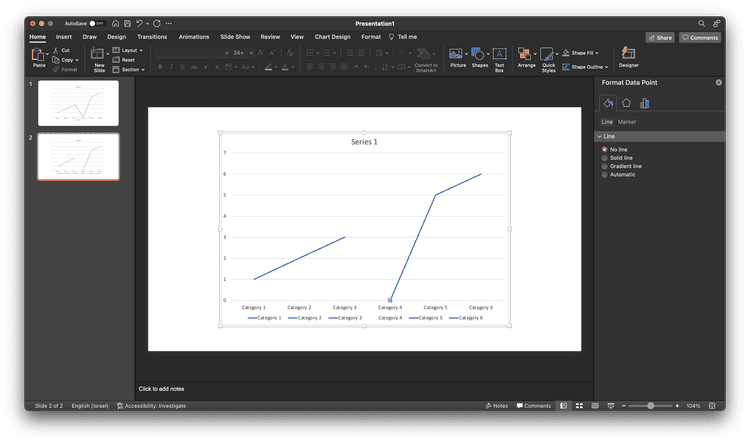Click the zoom out minus button
This screenshot has height=443, width=750.
pyautogui.click(x=624, y=406)
